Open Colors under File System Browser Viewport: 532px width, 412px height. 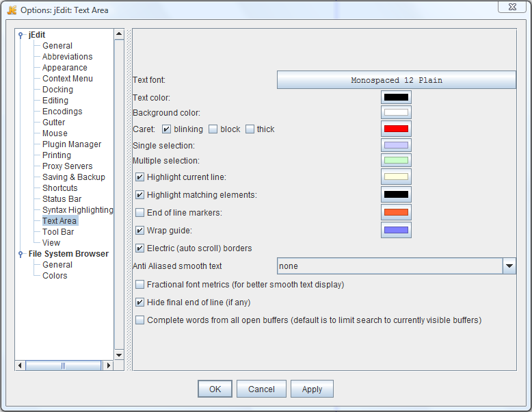pos(55,275)
